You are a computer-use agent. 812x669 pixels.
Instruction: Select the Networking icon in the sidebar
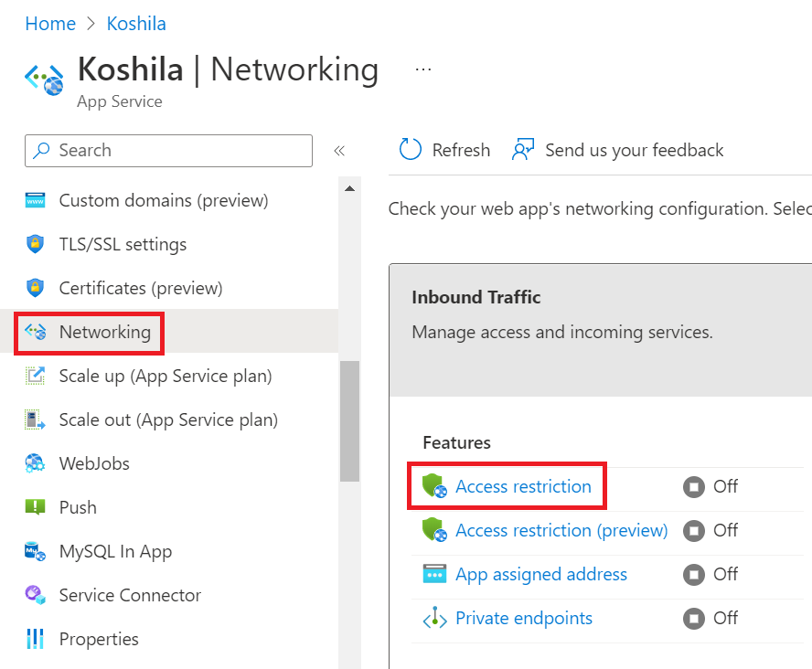pyautogui.click(x=37, y=333)
